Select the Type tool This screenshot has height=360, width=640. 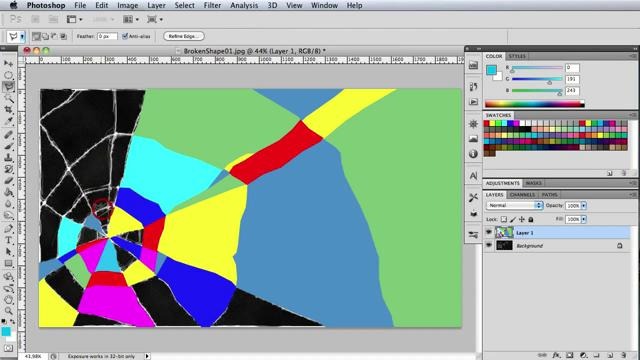point(8,240)
